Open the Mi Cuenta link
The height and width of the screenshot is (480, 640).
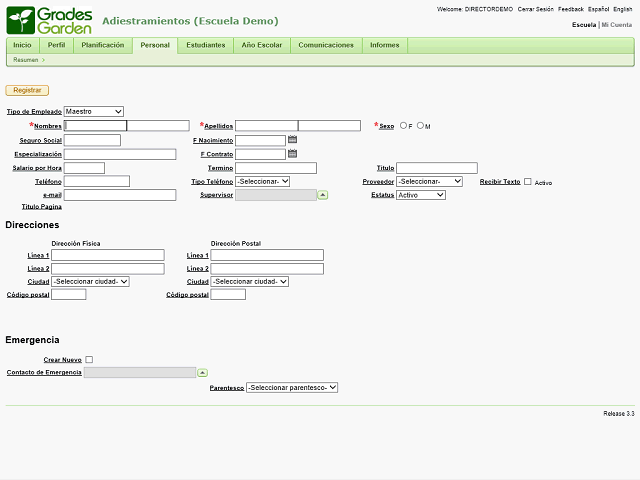click(x=617, y=25)
